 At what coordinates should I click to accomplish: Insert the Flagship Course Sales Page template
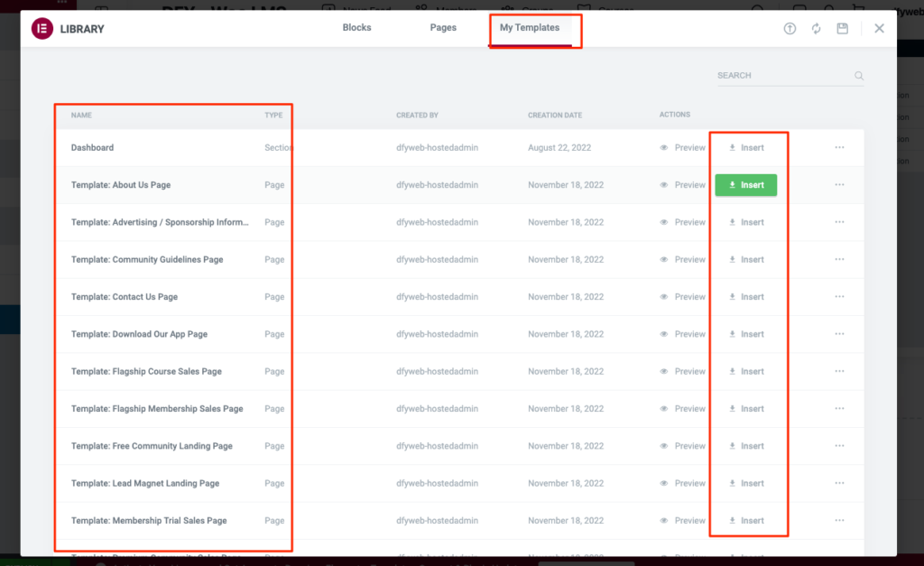746,372
